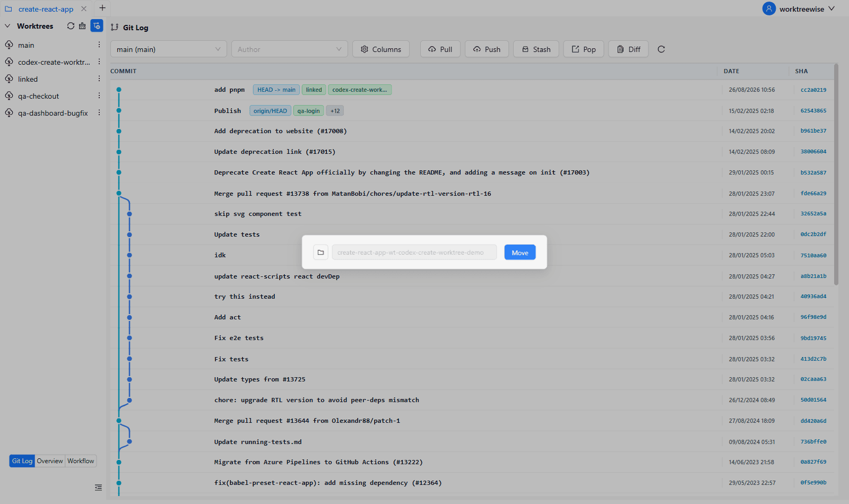Click the codex-create-work... branch badge
The image size is (849, 504).
click(x=360, y=90)
